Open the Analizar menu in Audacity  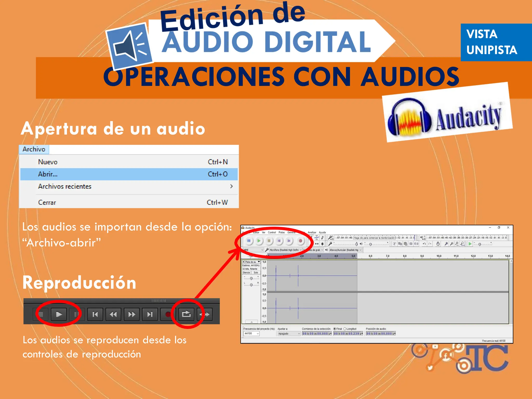click(x=312, y=232)
